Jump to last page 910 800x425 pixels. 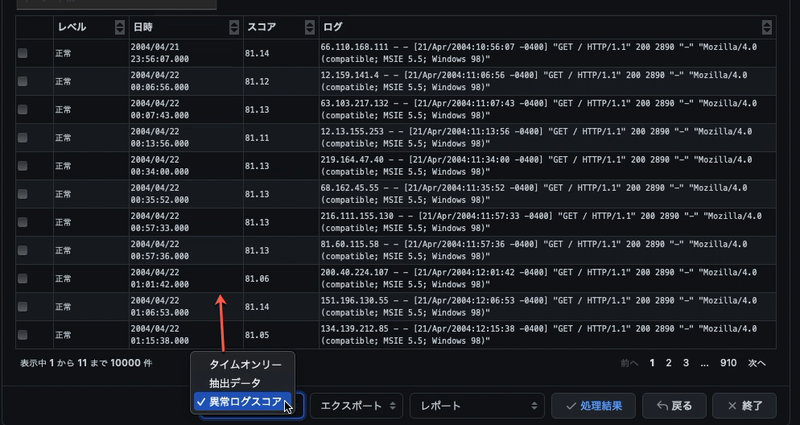click(728, 364)
